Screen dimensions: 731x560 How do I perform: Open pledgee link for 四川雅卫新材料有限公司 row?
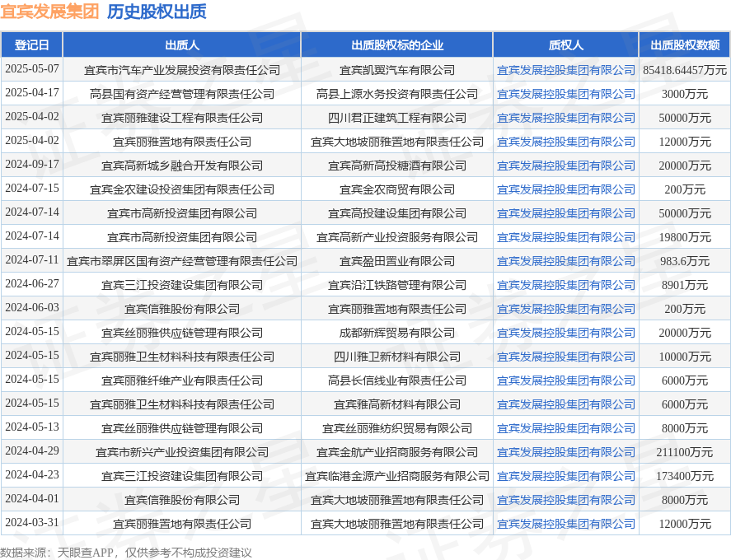(566, 357)
